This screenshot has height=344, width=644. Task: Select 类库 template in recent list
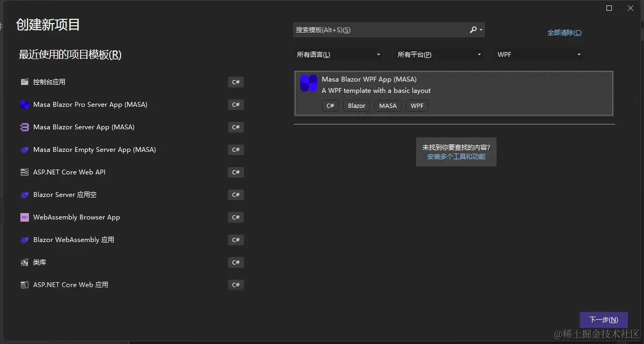131,262
